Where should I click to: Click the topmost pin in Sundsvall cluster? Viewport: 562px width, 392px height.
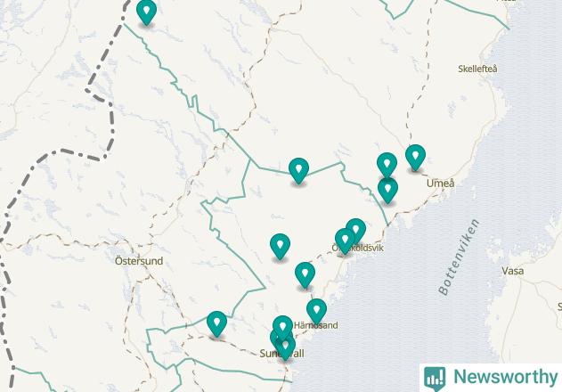[x=283, y=328]
